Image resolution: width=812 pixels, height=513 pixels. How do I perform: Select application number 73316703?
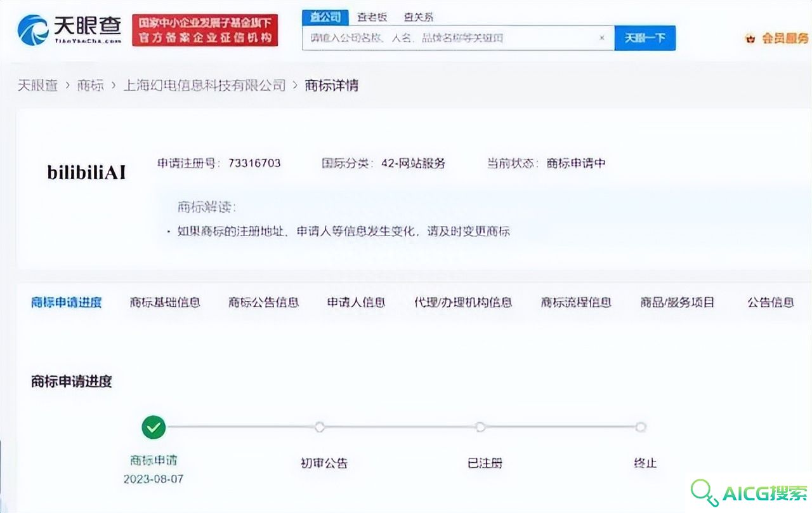tap(254, 163)
